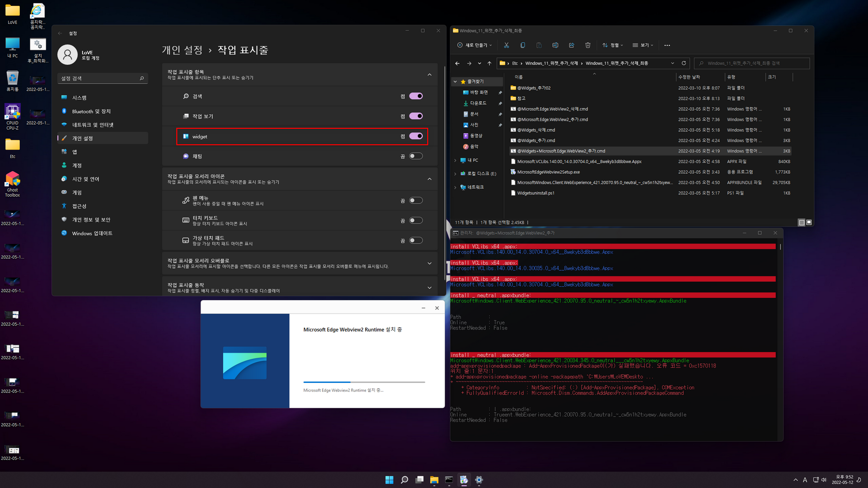The height and width of the screenshot is (488, 868).
Task: Switch Explorer to details view icon
Action: tap(802, 222)
